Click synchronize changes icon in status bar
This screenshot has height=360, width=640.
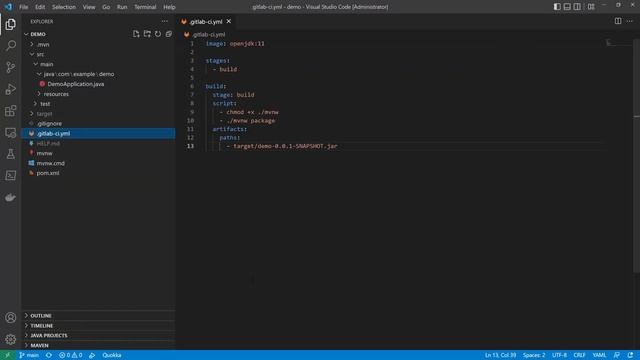pyautogui.click(x=49, y=355)
